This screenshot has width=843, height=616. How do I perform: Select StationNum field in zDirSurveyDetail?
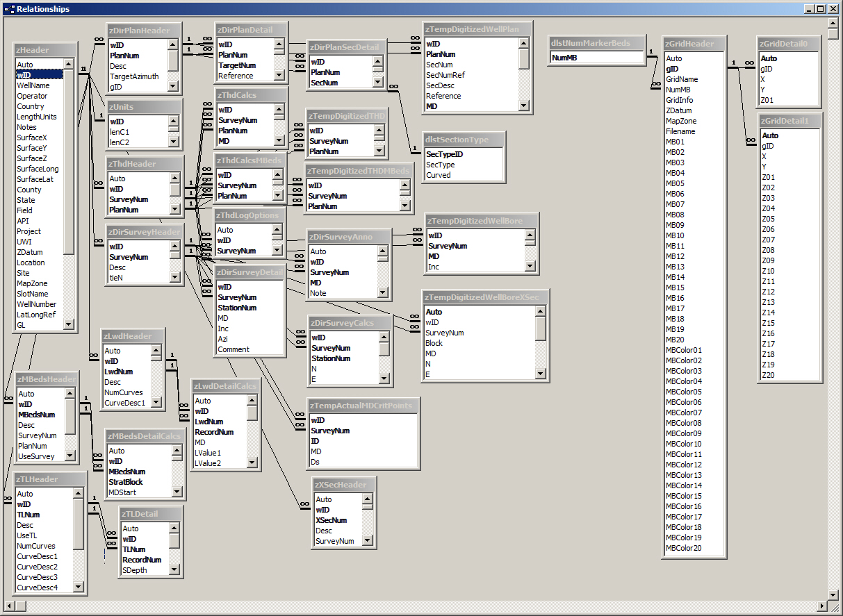point(249,308)
